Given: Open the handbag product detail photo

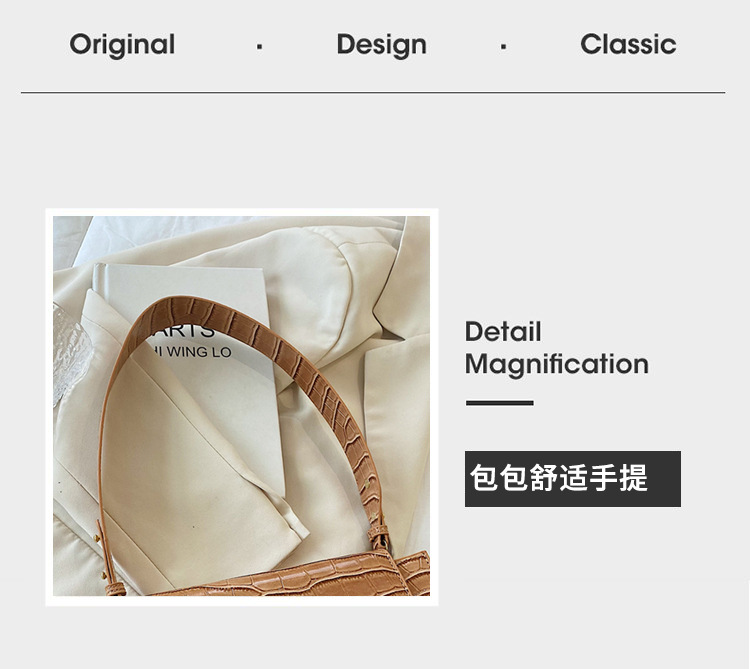Looking at the screenshot, I should click(x=242, y=406).
